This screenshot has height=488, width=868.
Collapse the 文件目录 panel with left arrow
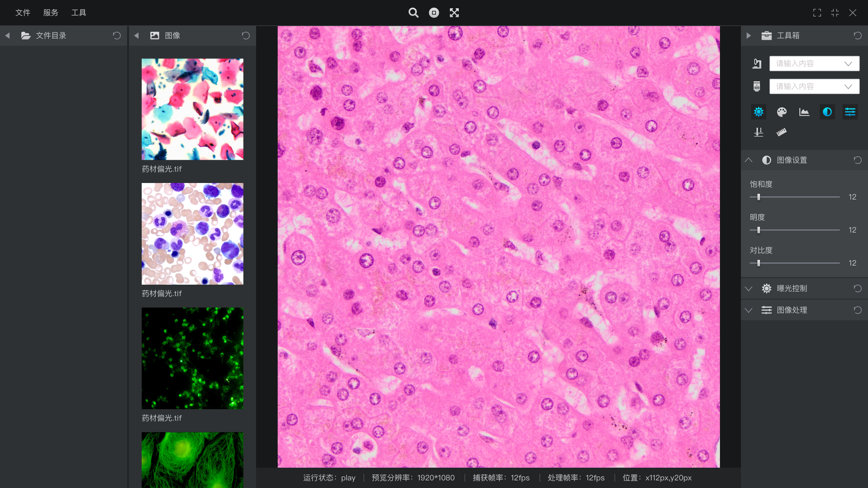(7, 35)
